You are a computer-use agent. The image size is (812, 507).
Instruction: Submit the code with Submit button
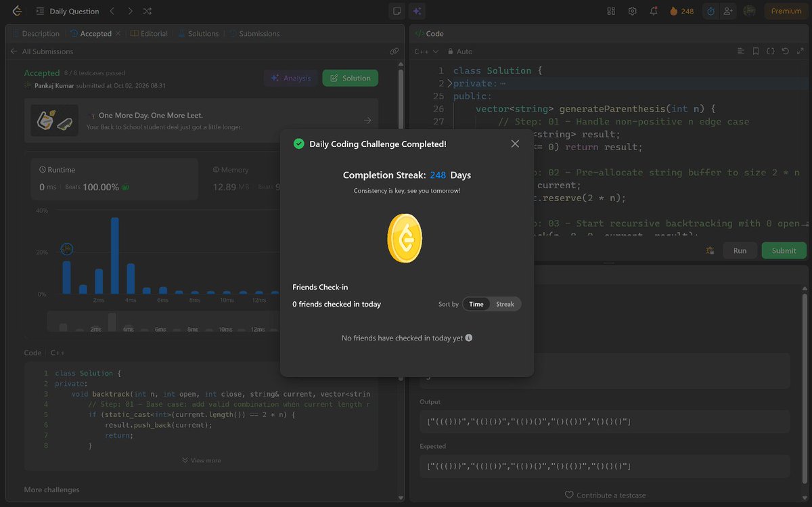784,250
